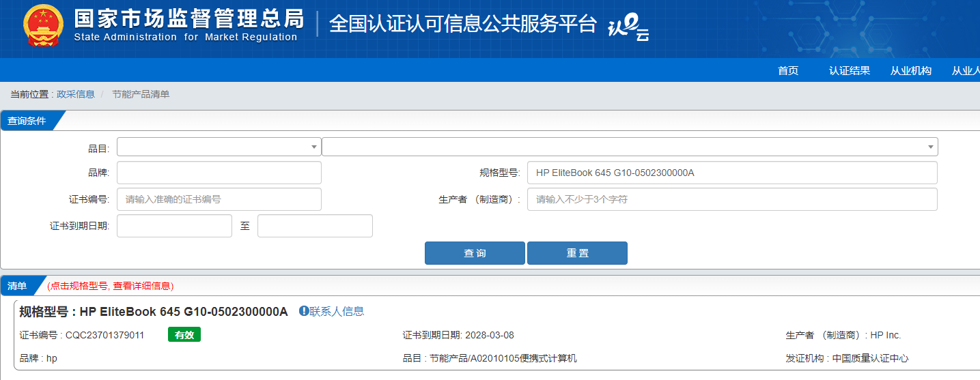This screenshot has width=980, height=380.
Task: Expand the wide second 品目 dropdown
Action: coord(629,147)
